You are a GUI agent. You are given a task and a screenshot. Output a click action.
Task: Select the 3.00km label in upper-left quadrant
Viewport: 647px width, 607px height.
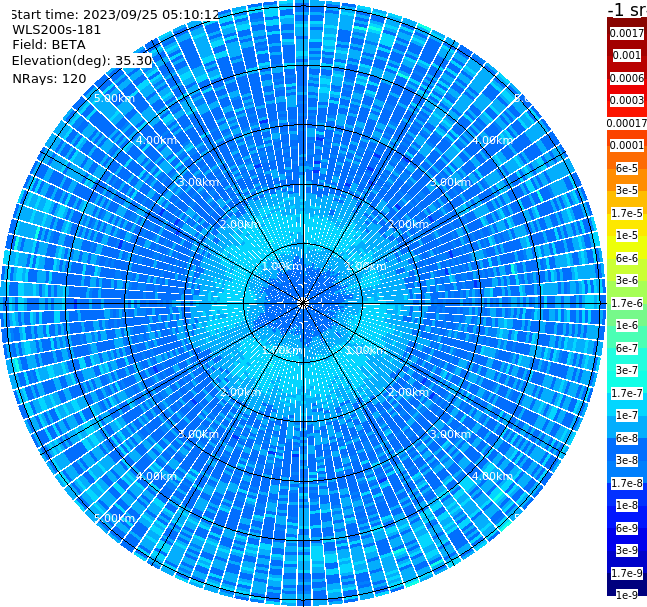198,182
